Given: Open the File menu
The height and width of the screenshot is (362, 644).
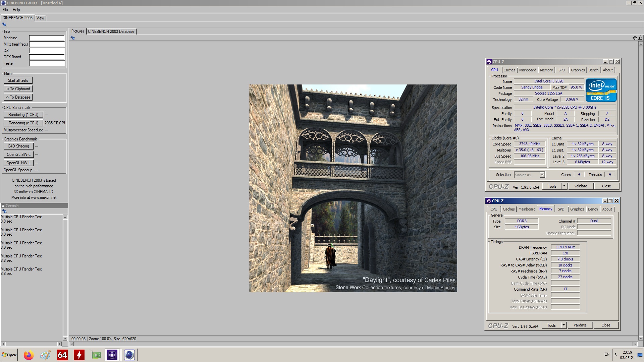Looking at the screenshot, I should [5, 10].
